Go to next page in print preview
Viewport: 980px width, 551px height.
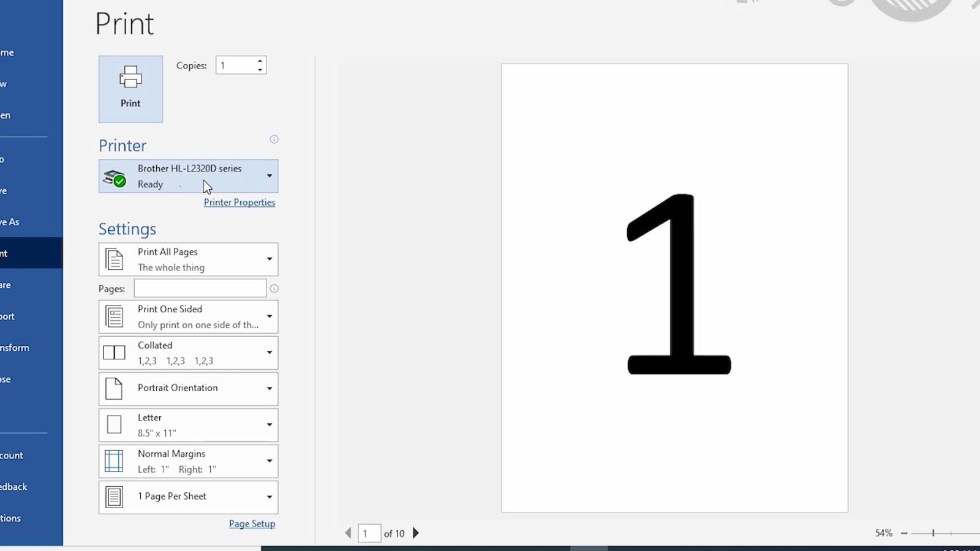(416, 533)
